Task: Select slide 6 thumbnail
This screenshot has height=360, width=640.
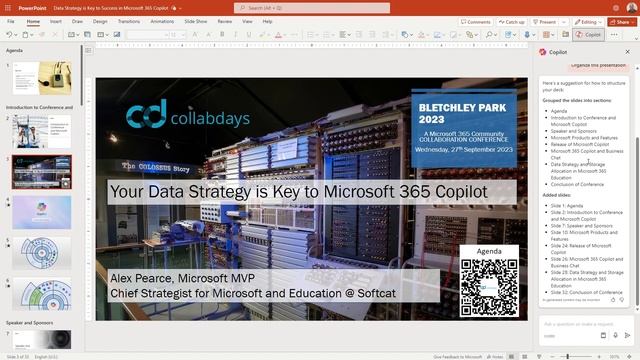Action: pos(42,294)
